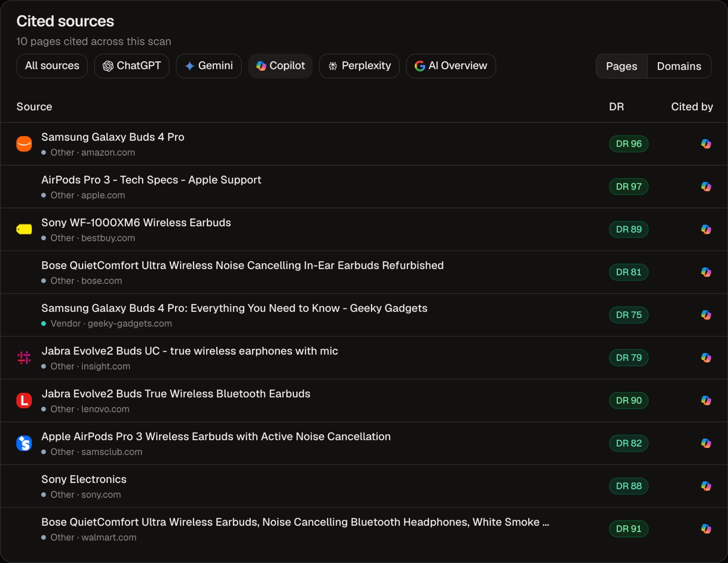Viewport: 728px width, 563px height.
Task: Open the Sony Electronics source page
Action: (84, 479)
